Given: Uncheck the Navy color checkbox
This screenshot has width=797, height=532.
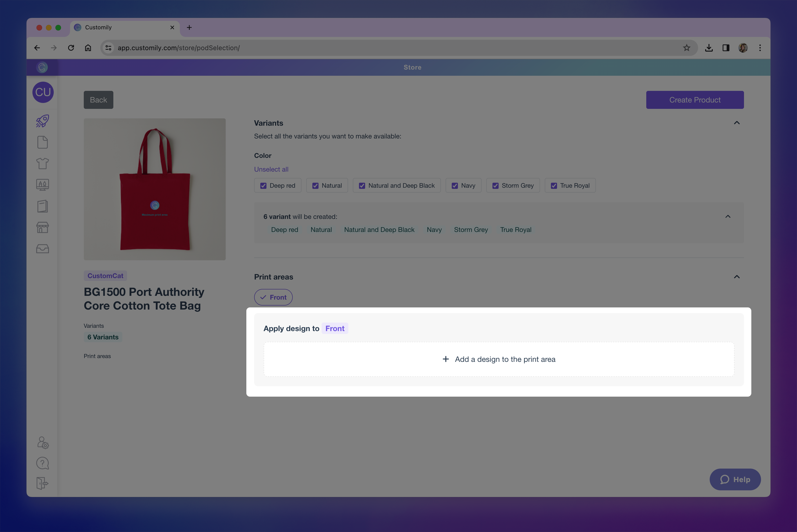Looking at the screenshot, I should [455, 186].
